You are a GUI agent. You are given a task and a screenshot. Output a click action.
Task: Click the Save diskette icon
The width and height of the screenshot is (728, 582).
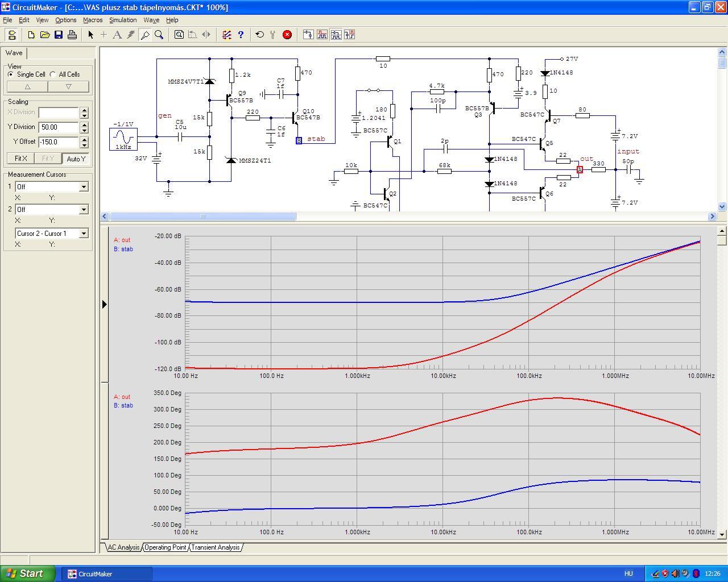coord(59,35)
